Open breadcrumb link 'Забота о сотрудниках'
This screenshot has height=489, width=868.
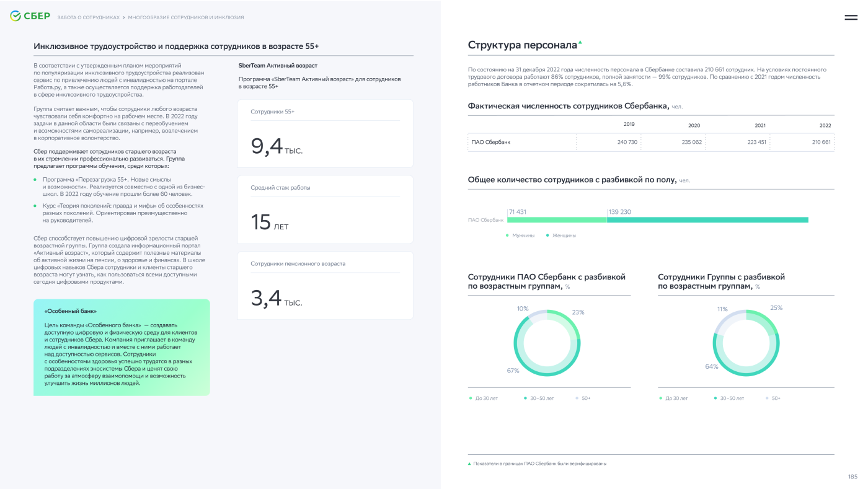(x=88, y=17)
